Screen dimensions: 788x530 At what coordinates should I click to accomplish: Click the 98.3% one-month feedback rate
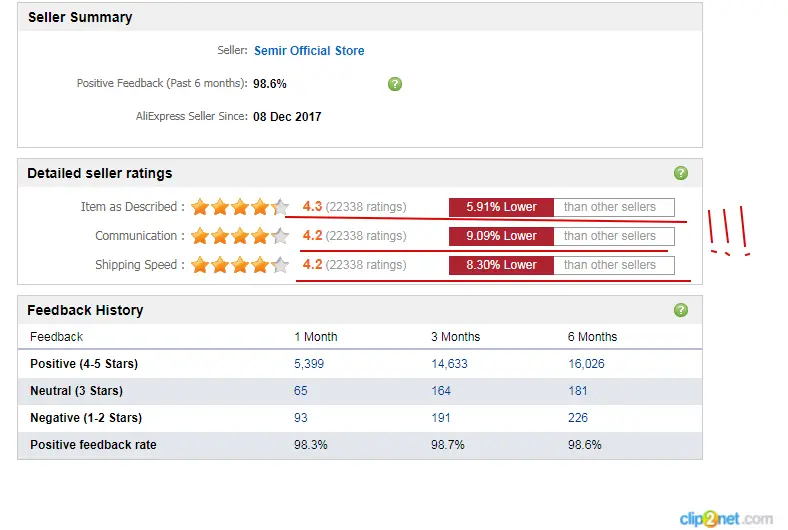tap(311, 445)
